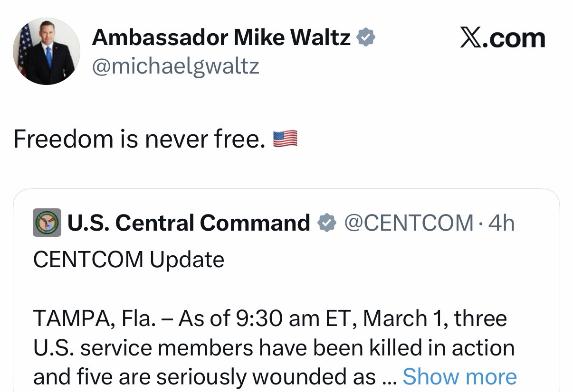The height and width of the screenshot is (392, 573).
Task: Click verified badge beside U.S. Central Command
Action: coord(327,223)
